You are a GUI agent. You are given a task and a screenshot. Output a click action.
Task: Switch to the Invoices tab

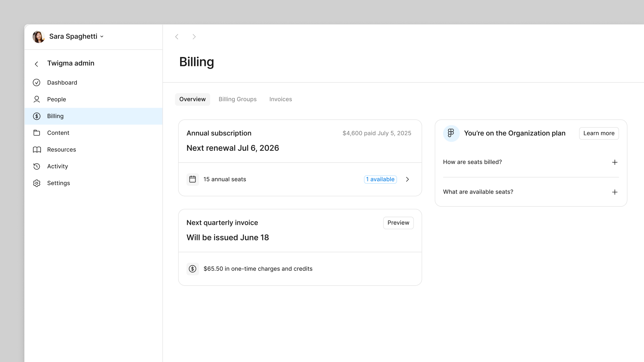click(x=280, y=99)
